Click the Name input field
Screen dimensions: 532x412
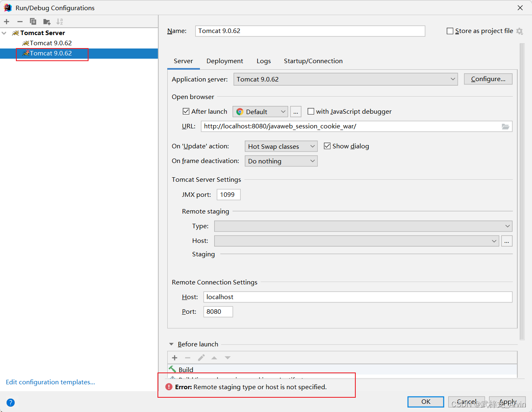pos(310,31)
